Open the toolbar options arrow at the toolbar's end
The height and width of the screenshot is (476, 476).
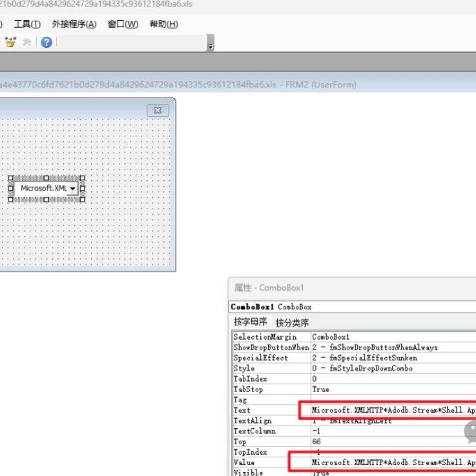pos(210,43)
